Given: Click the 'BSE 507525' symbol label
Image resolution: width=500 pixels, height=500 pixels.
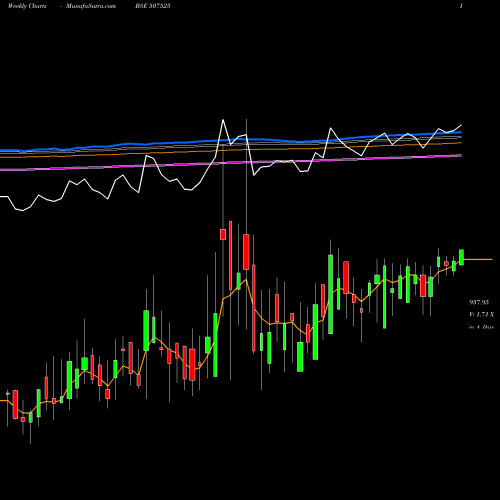Looking at the screenshot, I should [x=153, y=6].
